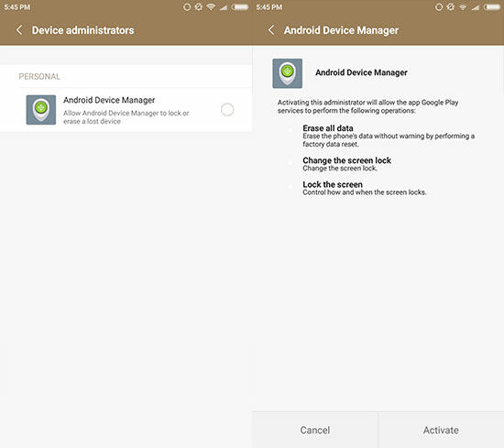Tap the Android Device Manager header title
Viewport: 504px width, 448px height.
point(341,30)
